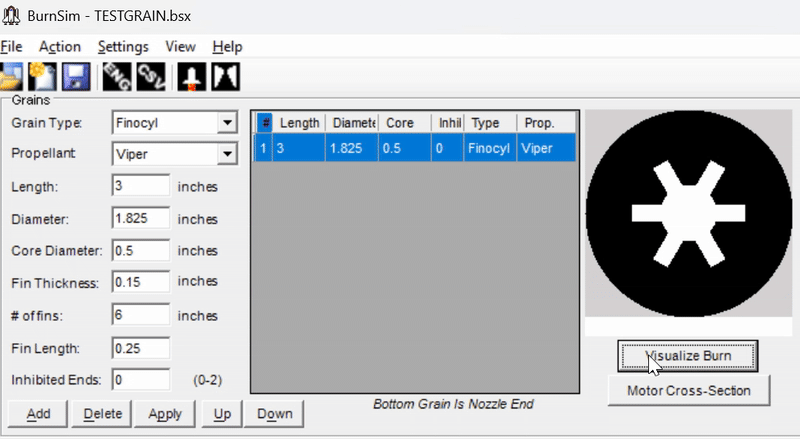Click the rocket motor toolbar icon
The height and width of the screenshot is (439, 800).
pyautogui.click(x=189, y=76)
